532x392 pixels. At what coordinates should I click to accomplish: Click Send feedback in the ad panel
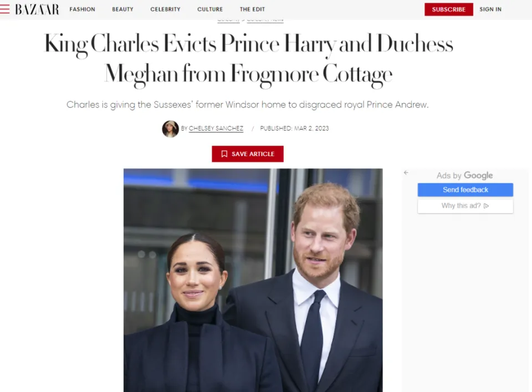click(465, 190)
